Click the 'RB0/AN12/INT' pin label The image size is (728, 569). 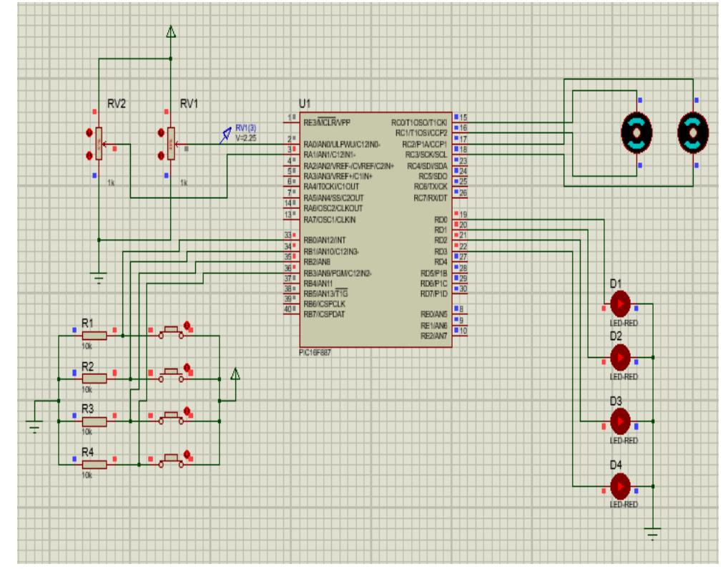pos(325,240)
